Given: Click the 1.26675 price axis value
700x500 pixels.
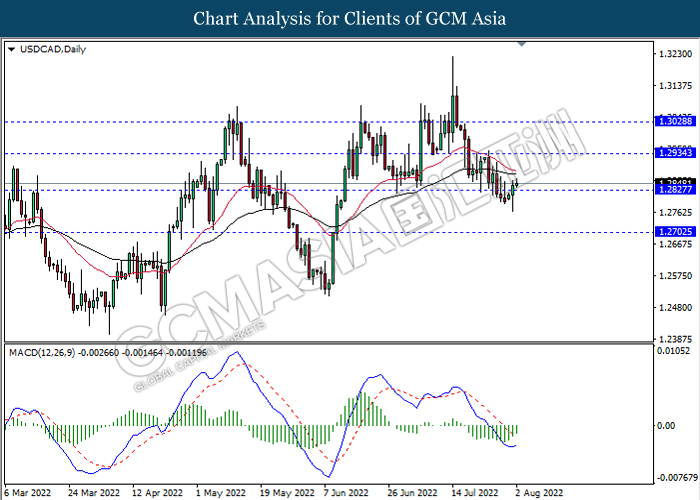Looking at the screenshot, I should click(x=675, y=244).
